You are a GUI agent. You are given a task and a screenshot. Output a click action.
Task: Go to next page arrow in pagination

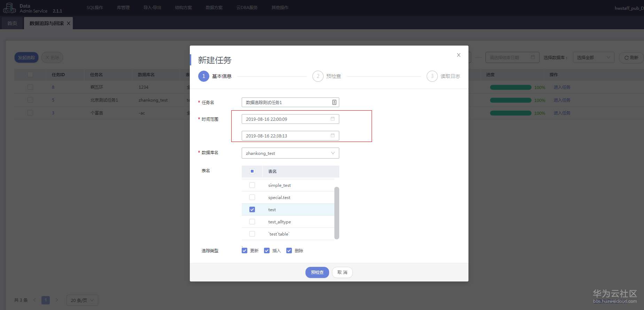coord(57,300)
